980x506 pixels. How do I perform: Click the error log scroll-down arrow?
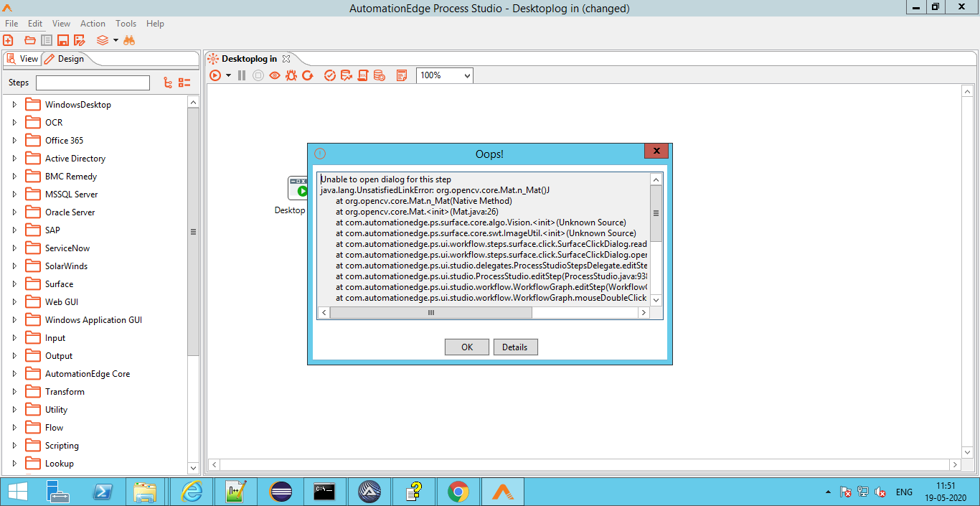(x=656, y=300)
